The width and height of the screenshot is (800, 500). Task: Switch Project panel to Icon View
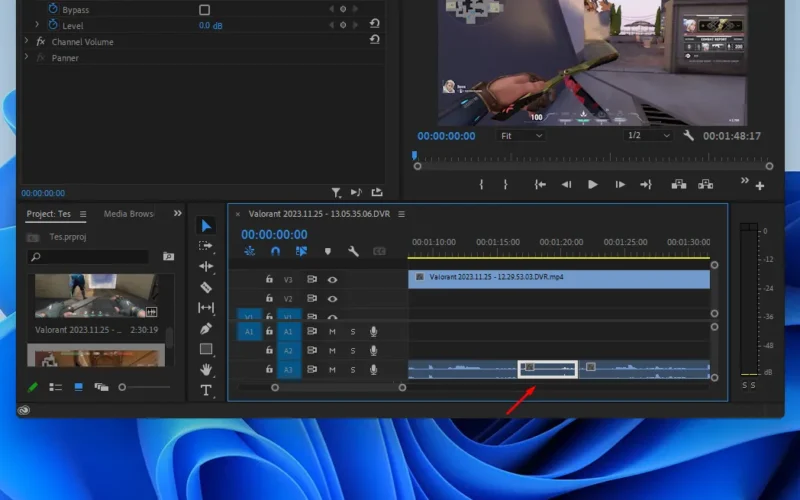(x=79, y=387)
